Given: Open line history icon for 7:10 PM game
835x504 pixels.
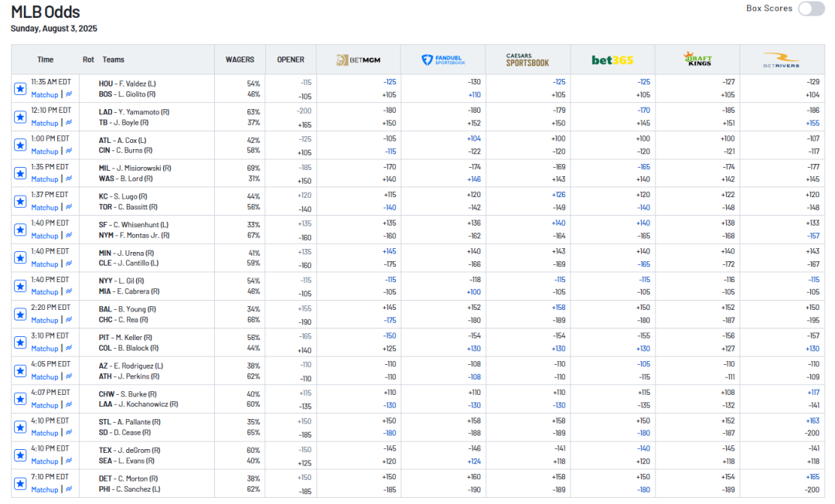Looking at the screenshot, I should 70,489.
